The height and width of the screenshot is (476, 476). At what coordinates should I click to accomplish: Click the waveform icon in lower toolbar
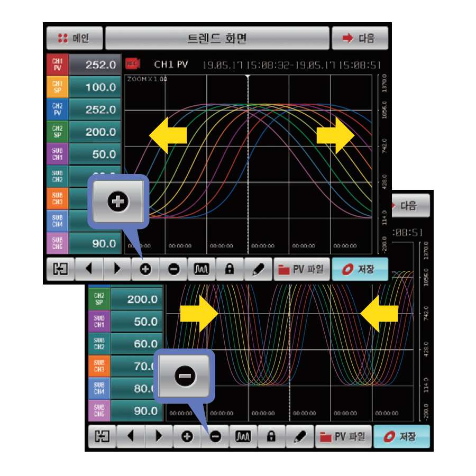click(x=243, y=436)
